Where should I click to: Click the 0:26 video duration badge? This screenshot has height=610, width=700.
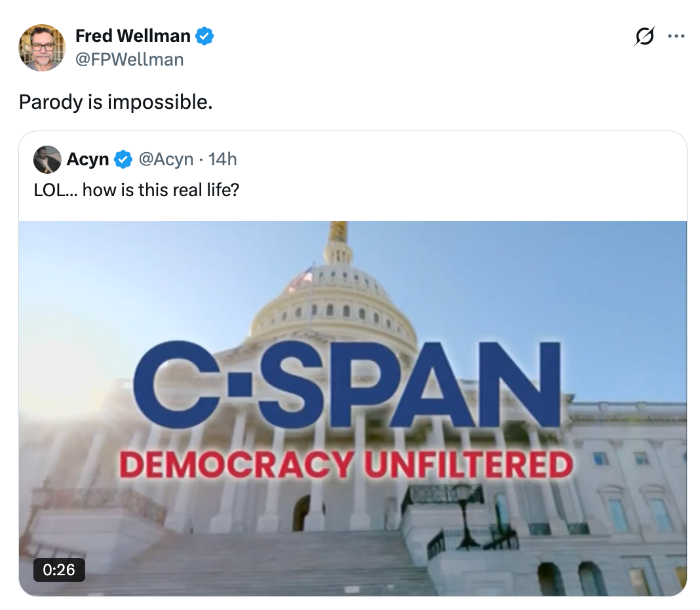tap(59, 569)
